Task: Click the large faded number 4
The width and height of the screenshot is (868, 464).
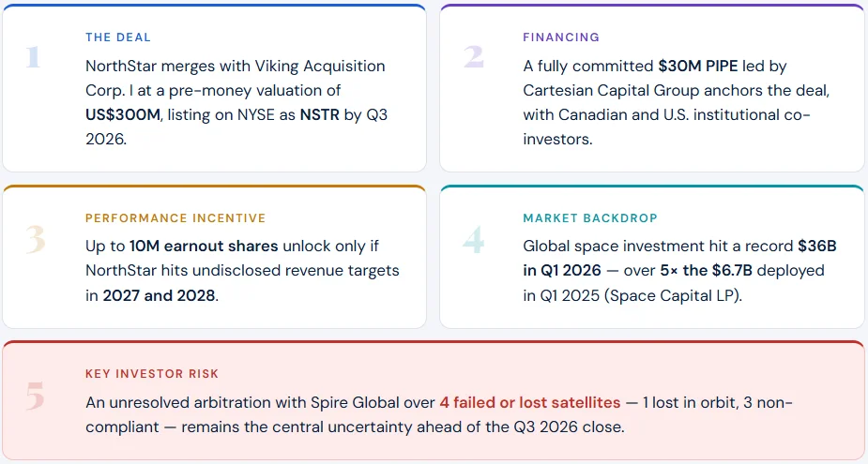Action: [473, 239]
